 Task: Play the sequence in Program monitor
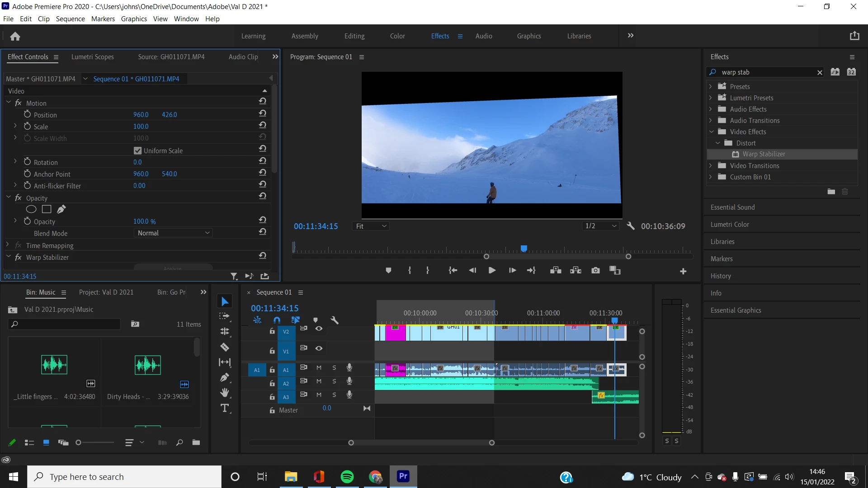(x=492, y=270)
